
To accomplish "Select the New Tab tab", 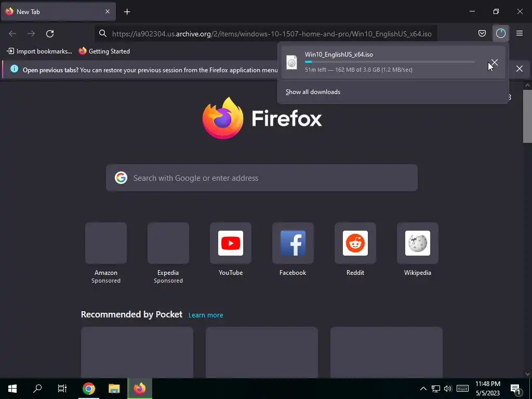I will click(x=58, y=11).
